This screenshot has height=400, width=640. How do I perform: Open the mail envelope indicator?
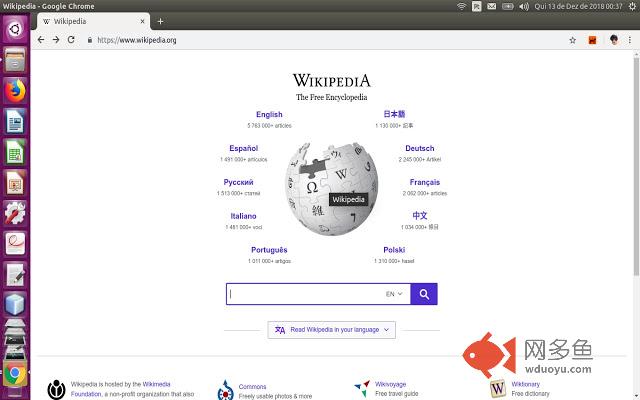pos(491,6)
